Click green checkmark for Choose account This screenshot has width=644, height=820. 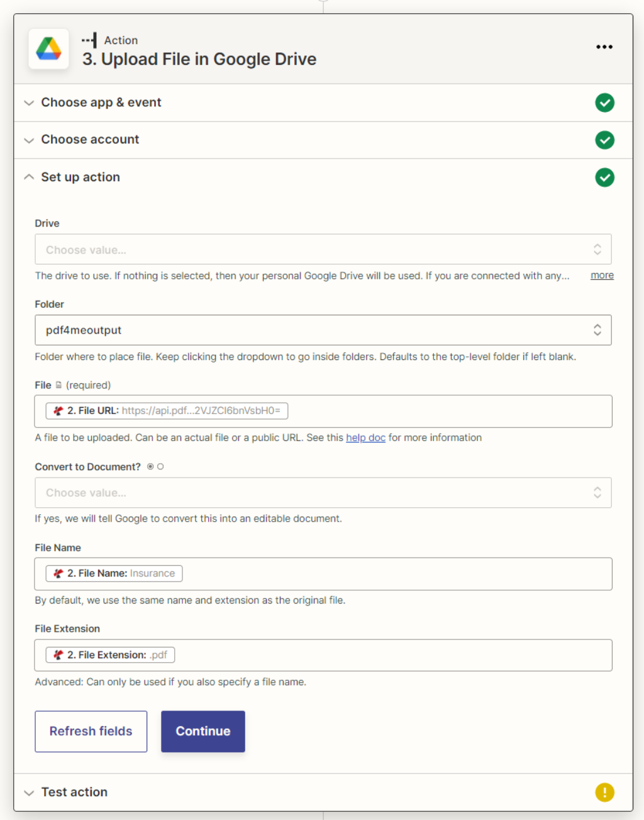[x=604, y=140]
